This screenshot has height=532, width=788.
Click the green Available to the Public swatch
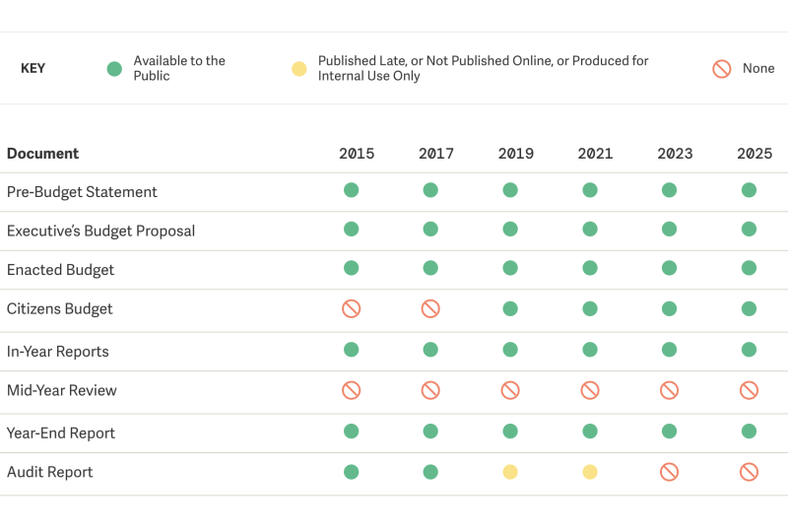[114, 69]
